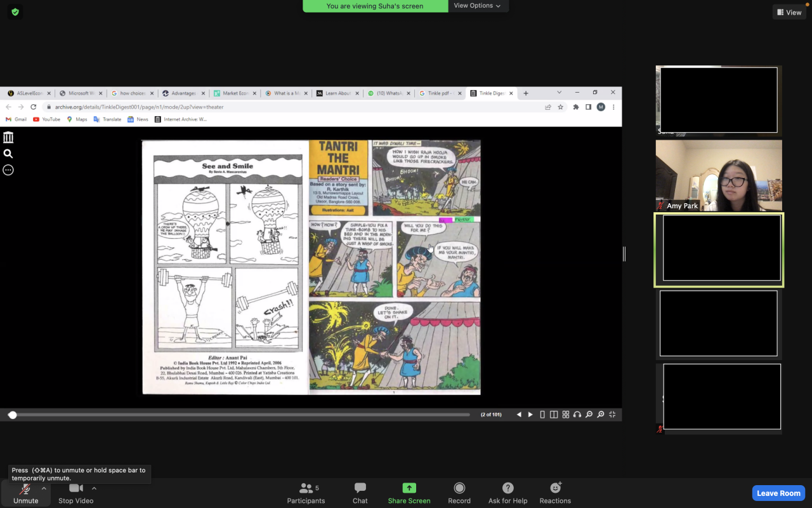Open the browser Extensions puzzle icon

click(576, 107)
